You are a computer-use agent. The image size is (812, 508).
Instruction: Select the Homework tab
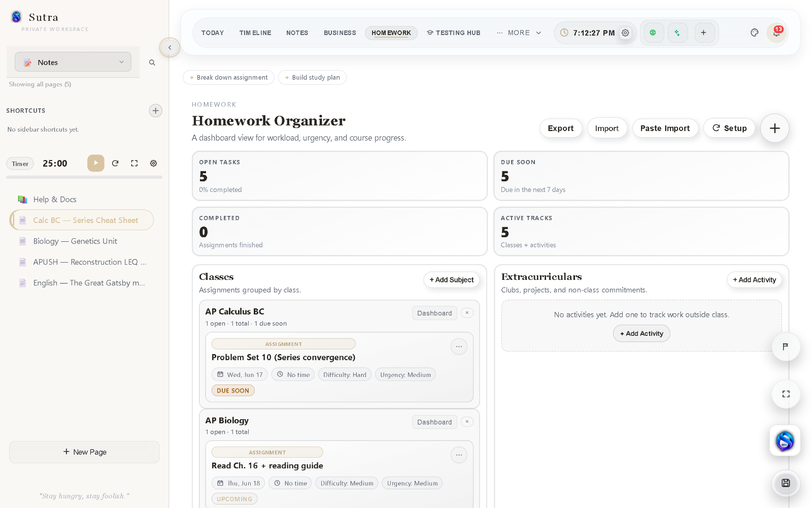(x=391, y=33)
